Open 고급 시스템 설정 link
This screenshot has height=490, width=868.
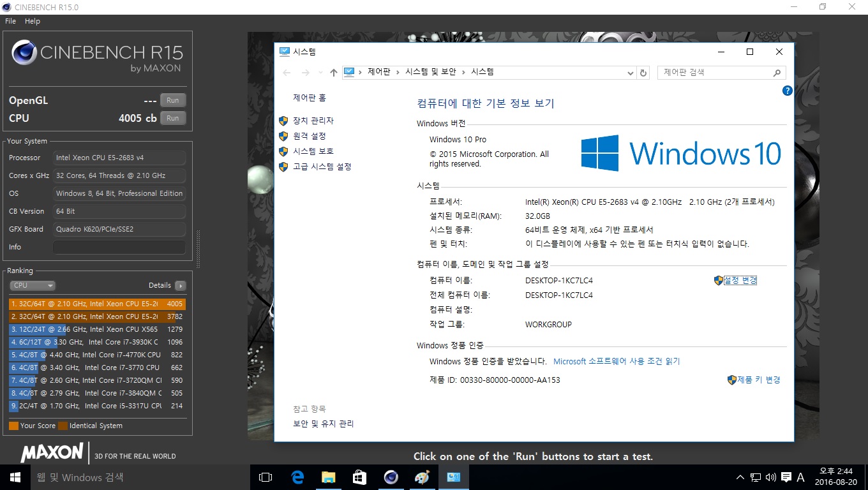[322, 167]
